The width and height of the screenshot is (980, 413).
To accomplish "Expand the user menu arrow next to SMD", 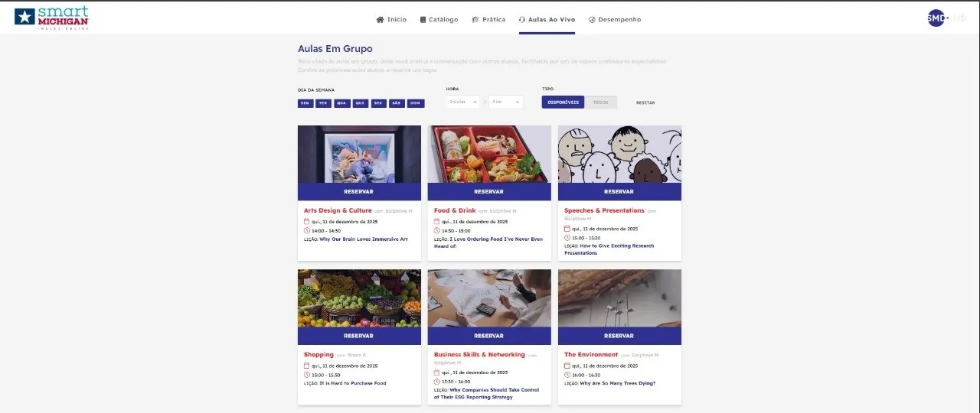I will 948,18.
